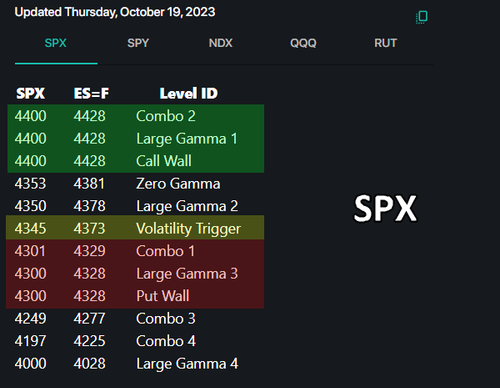Select the QQQ tab
This screenshot has width=500, height=388.
(303, 43)
